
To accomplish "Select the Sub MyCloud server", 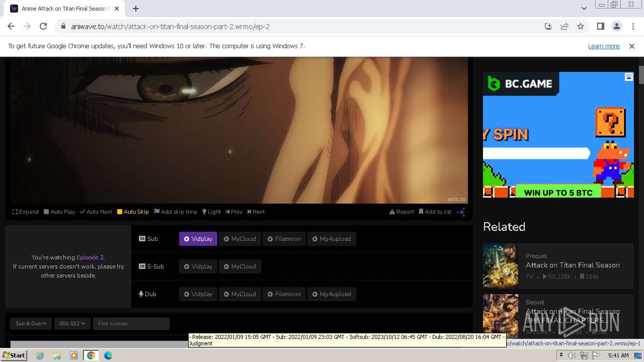I will click(240, 239).
